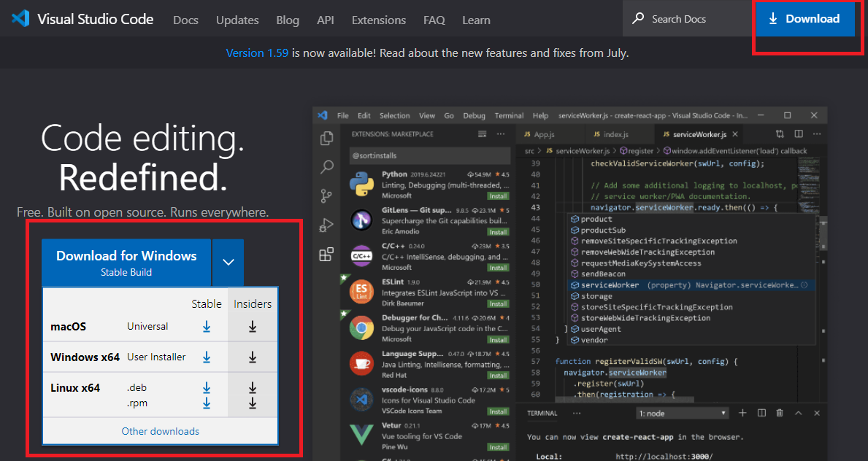Click the Visual Studio Code logo icon
The width and height of the screenshot is (868, 461).
(20, 19)
